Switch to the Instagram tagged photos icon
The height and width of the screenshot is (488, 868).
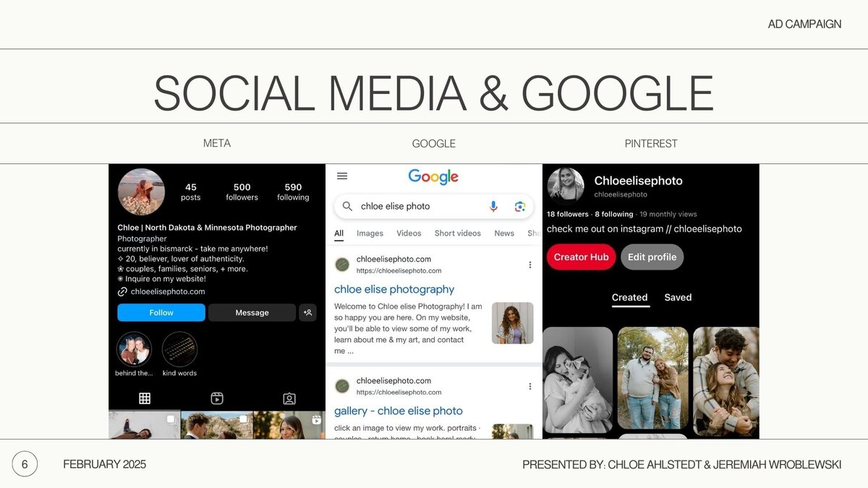point(289,398)
